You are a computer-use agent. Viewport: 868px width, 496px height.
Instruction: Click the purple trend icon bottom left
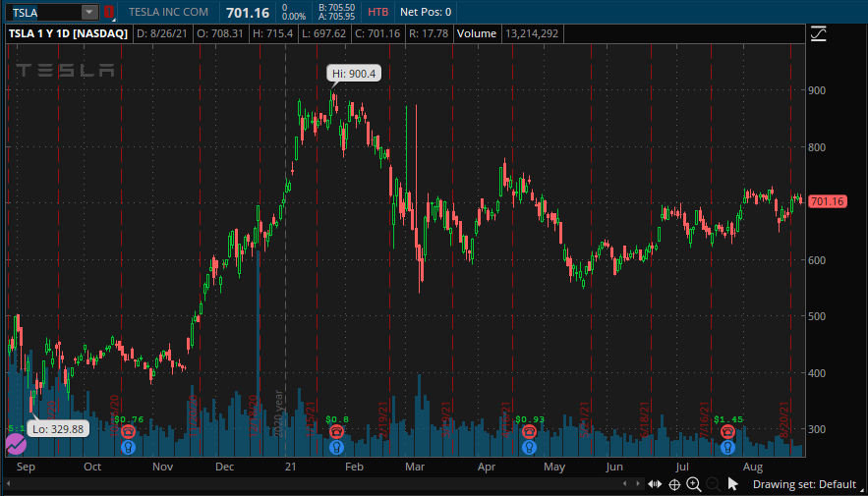point(16,444)
